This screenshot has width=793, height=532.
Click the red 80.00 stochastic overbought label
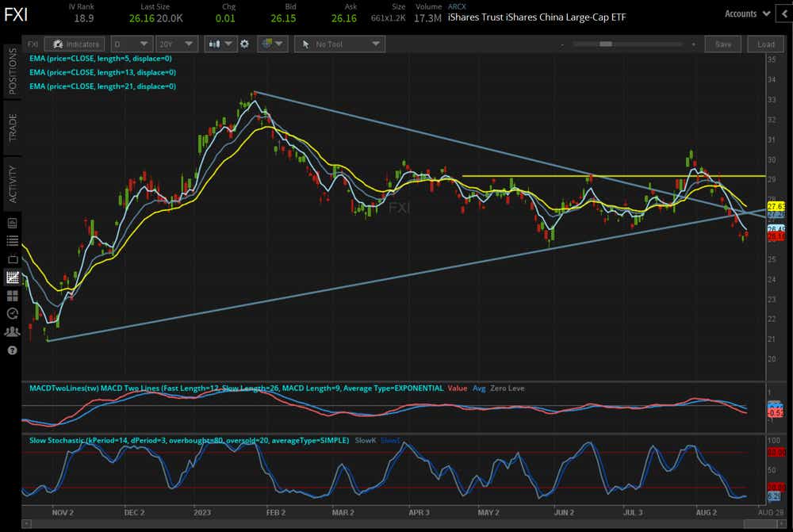776,453
